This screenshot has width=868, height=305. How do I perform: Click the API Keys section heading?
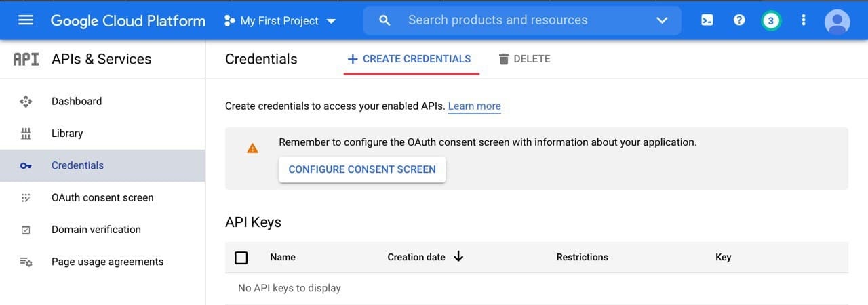(253, 222)
